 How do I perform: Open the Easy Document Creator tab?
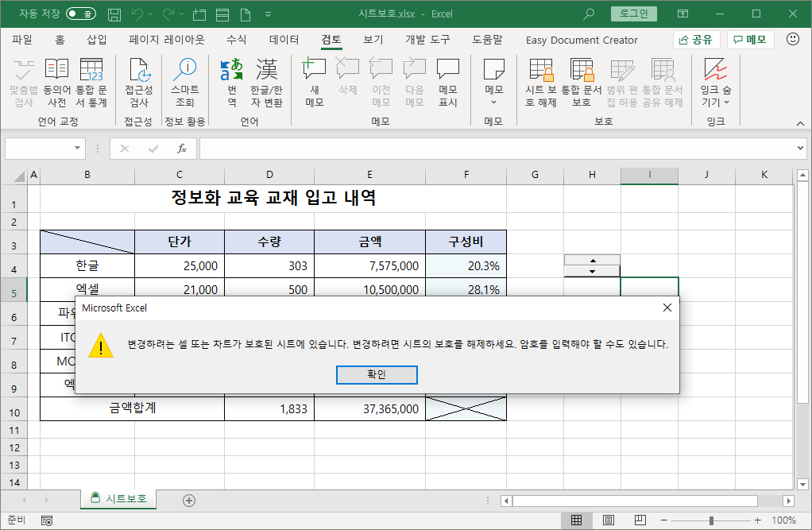coord(582,40)
